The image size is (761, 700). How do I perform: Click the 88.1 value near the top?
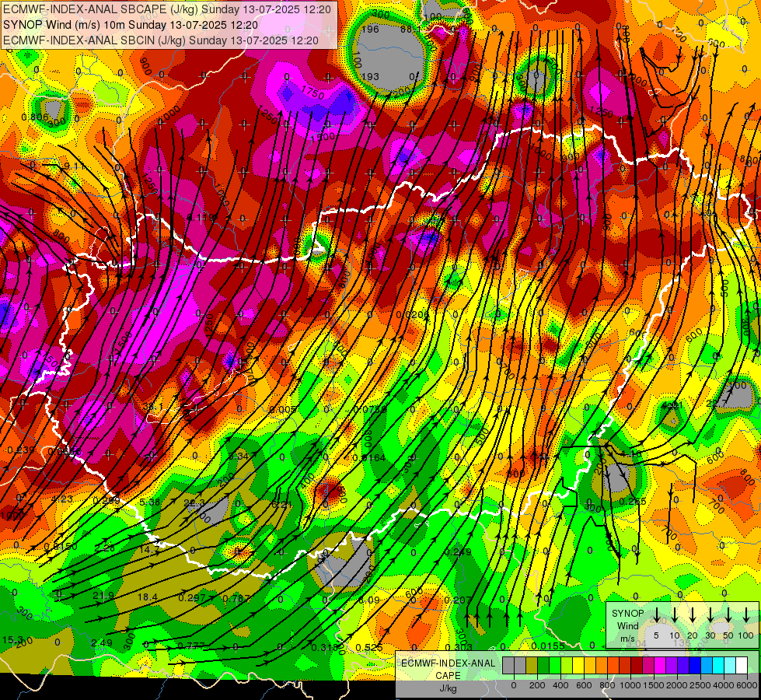pyautogui.click(x=410, y=30)
